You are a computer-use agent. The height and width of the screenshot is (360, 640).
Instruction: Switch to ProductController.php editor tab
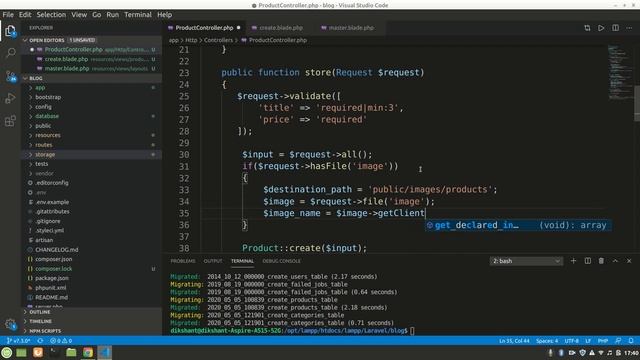(204, 28)
